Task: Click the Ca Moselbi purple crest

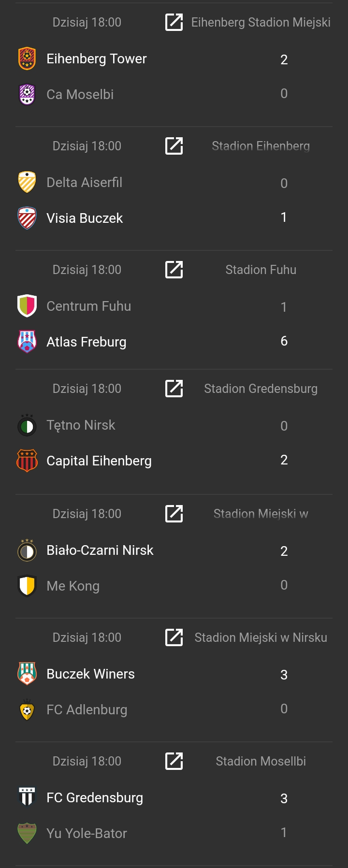Action: pos(27,94)
